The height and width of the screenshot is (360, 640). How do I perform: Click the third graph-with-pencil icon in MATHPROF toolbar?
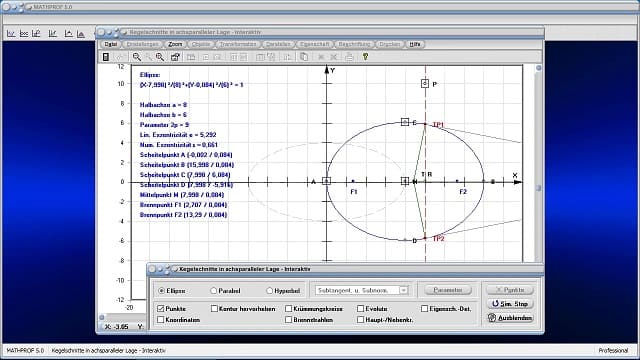pos(37,34)
